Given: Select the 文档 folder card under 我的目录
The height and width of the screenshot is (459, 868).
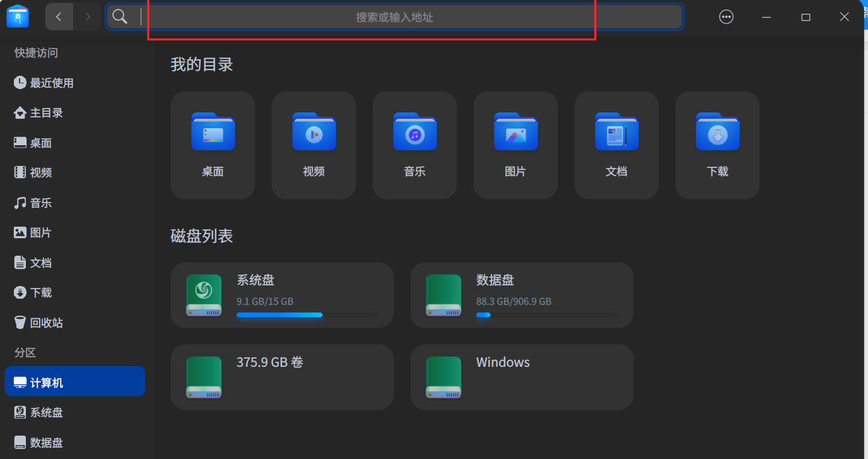Looking at the screenshot, I should (x=616, y=145).
